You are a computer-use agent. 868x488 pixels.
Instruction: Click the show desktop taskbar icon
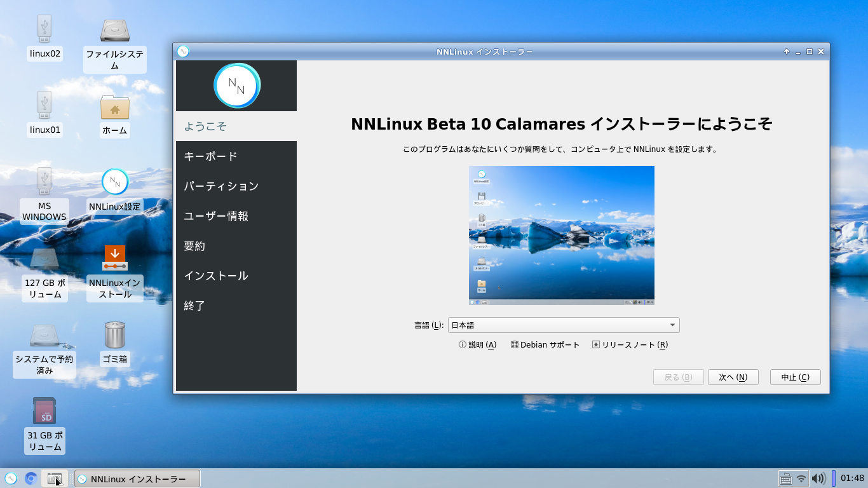tap(55, 478)
